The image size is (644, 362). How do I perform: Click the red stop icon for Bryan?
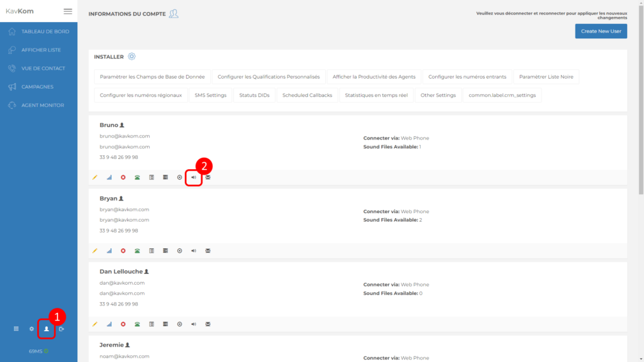pos(123,251)
